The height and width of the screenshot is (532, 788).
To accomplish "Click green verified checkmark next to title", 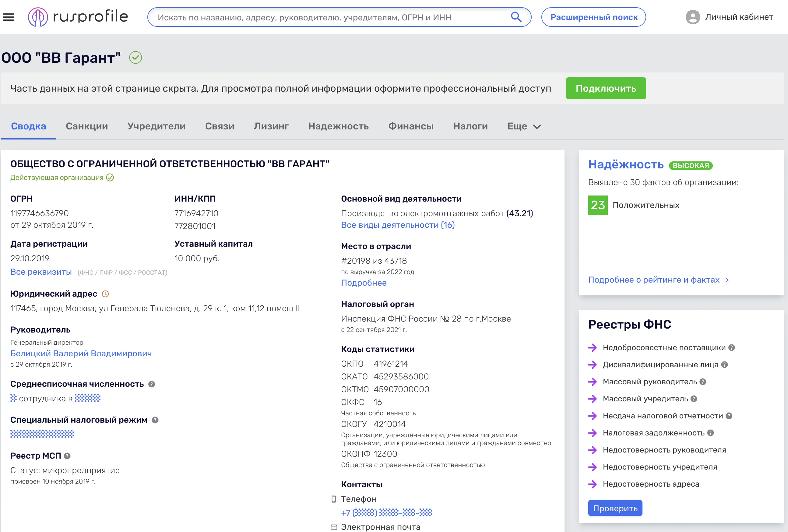I will (x=135, y=57).
